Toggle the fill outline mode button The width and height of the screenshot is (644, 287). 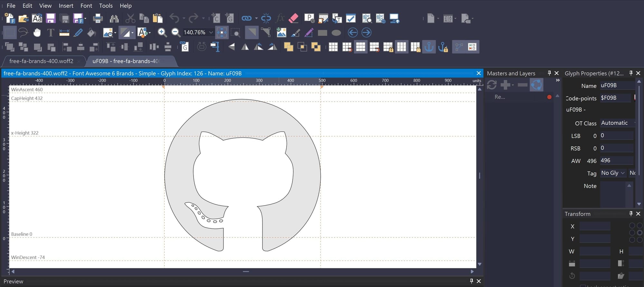[125, 32]
